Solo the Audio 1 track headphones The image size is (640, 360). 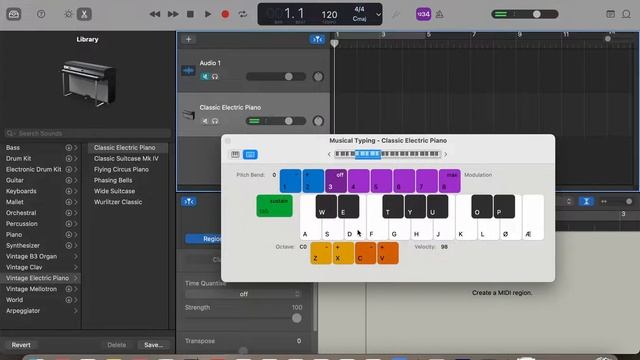215,76
